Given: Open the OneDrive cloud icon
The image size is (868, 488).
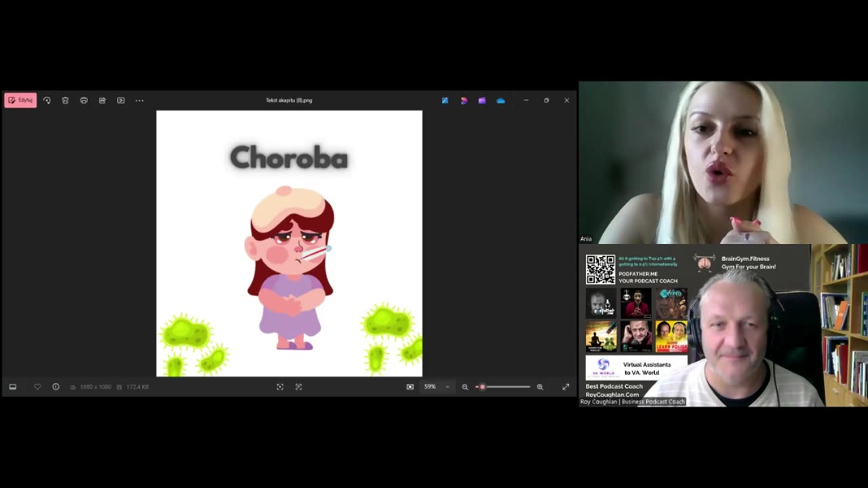Looking at the screenshot, I should pyautogui.click(x=500, y=100).
